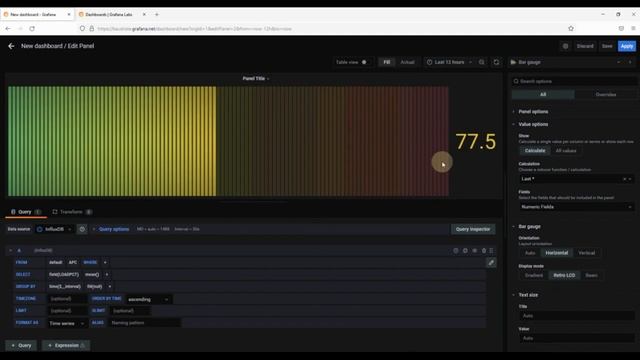
Task: Open data source help icon next to InfluxDB
Action: tap(82, 229)
